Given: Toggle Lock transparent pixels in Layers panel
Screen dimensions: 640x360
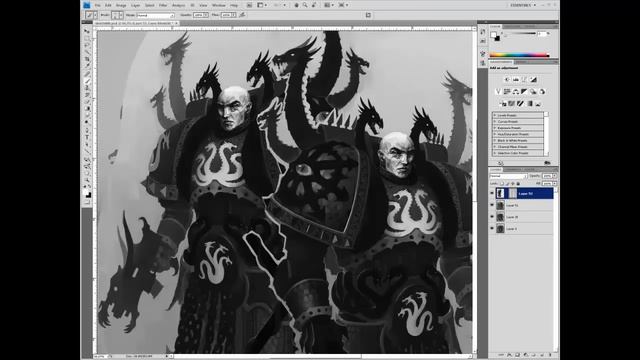Looking at the screenshot, I should 502,184.
